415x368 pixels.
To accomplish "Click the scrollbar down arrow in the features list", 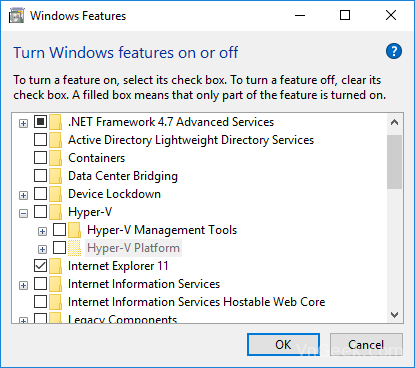I will click(395, 315).
